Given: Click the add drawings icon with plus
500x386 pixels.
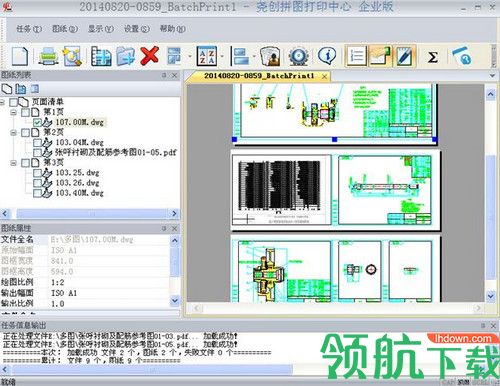Looking at the screenshot, I should pyautogui.click(x=101, y=56).
